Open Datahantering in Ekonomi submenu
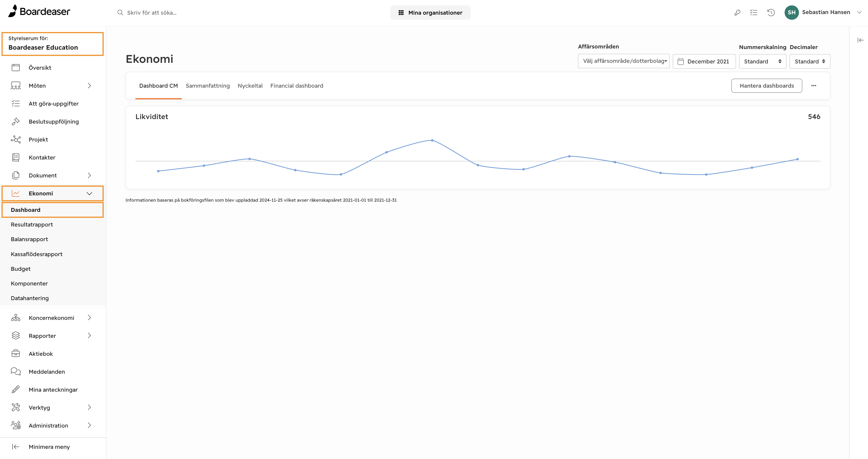This screenshot has width=868, height=459. click(x=30, y=298)
